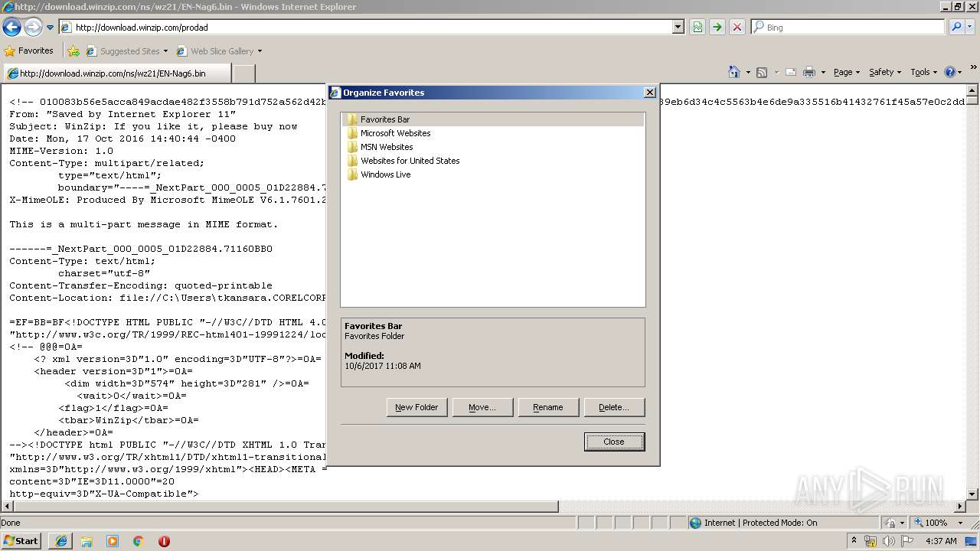980x551 pixels.
Task: Select the Microsoft Websites folder
Action: [x=388, y=133]
